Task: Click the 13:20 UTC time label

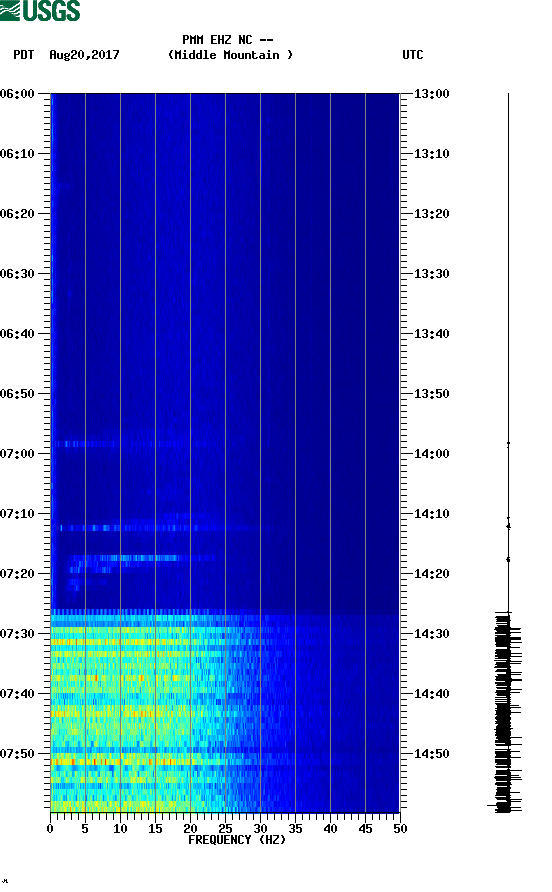Action: (431, 214)
